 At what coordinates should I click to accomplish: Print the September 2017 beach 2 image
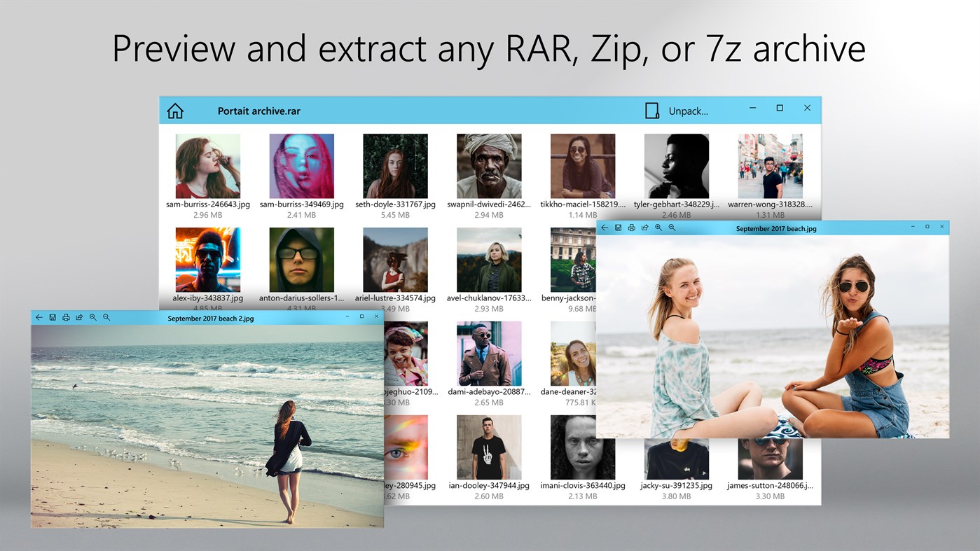click(66, 317)
